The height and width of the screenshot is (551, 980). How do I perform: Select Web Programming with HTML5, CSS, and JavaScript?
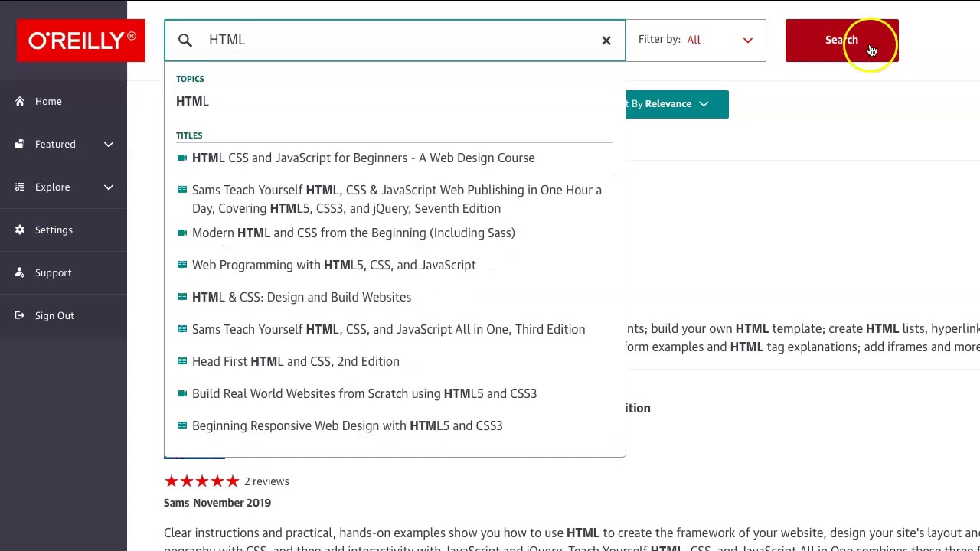334,265
